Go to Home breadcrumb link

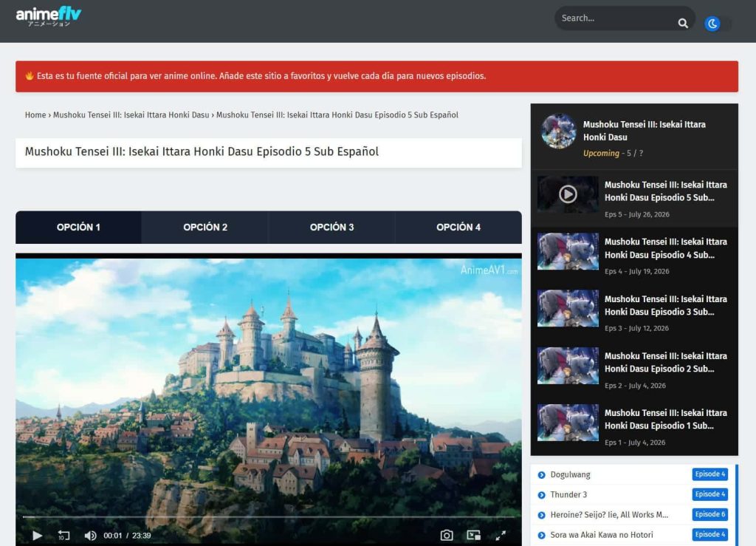point(35,115)
